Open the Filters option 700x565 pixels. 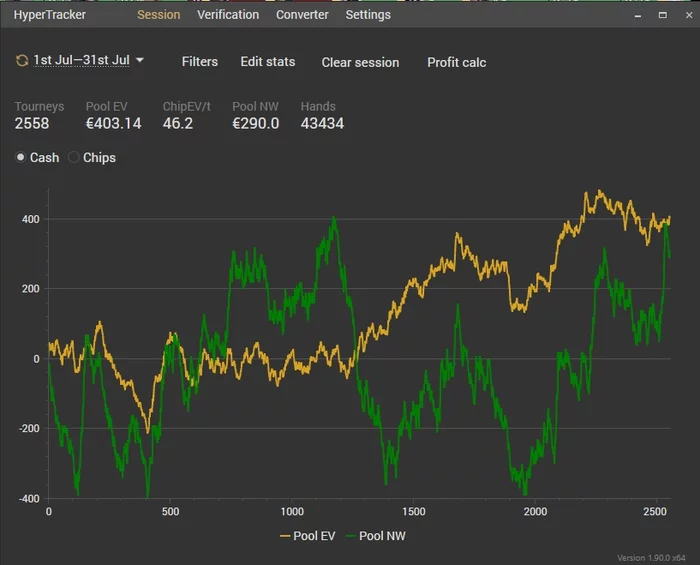point(200,62)
